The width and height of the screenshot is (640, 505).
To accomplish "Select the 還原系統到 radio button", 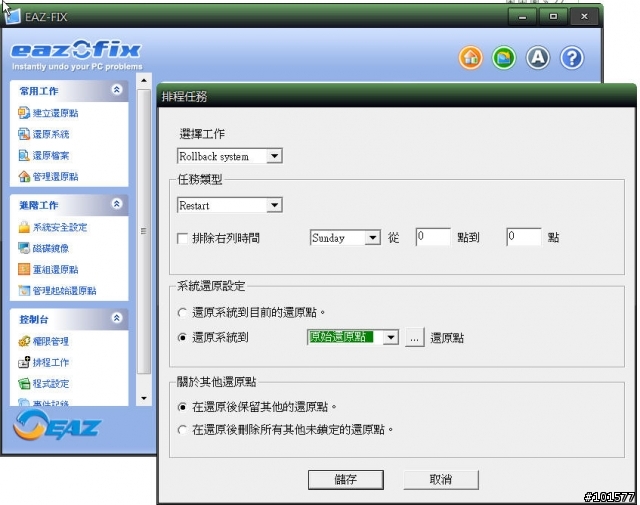I will 182,338.
